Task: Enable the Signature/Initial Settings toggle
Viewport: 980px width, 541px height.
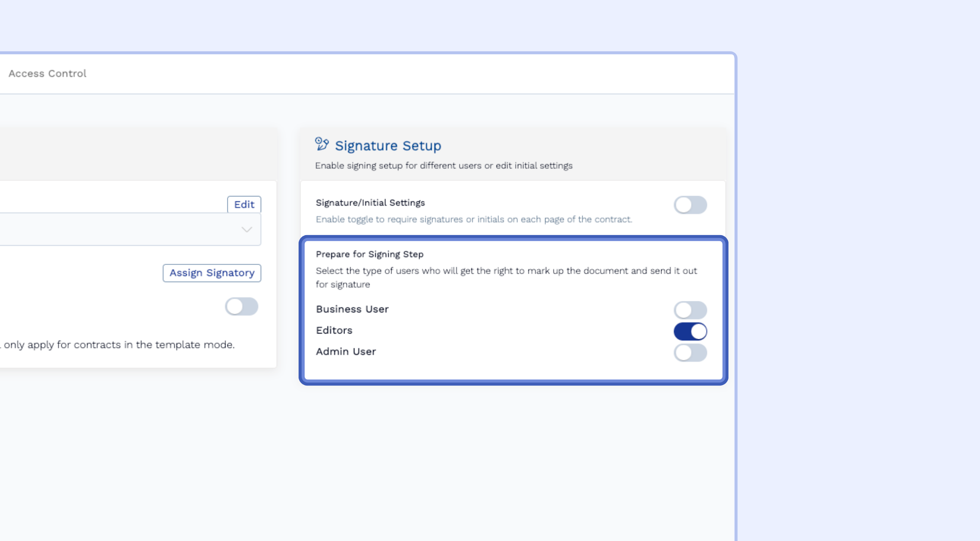Action: coord(690,205)
